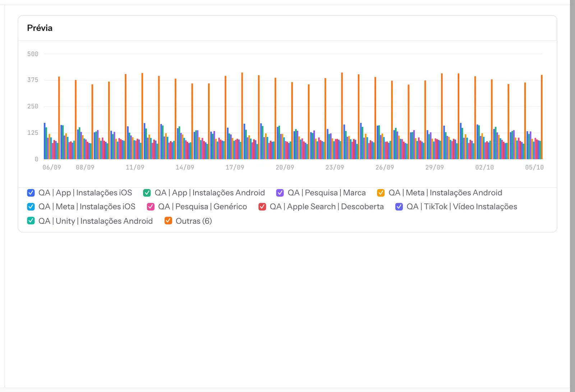Viewport: 575px width, 392px height.
Task: Click the vertical scrollbar on the right
Action: coord(572,196)
